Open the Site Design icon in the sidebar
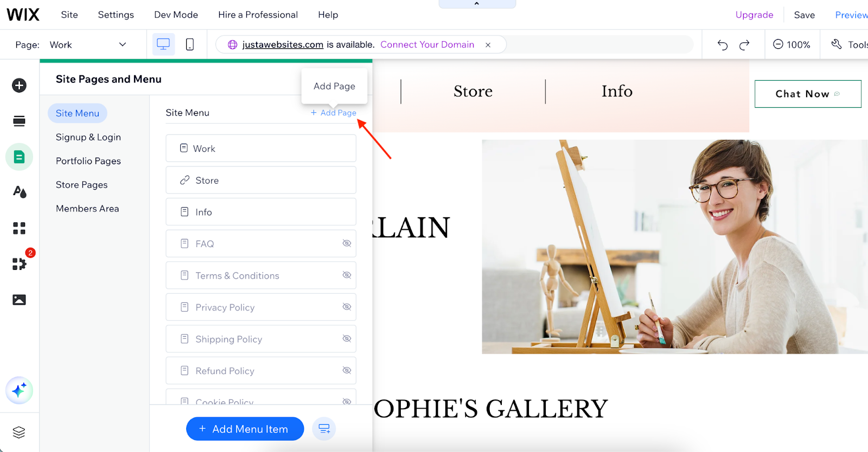This screenshot has height=452, width=868. pyautogui.click(x=20, y=192)
